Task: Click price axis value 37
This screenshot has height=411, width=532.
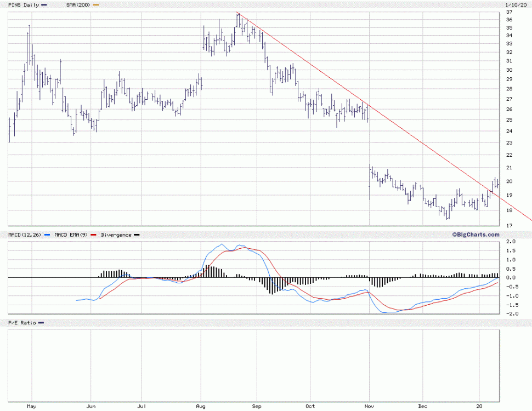Action: pos(510,12)
